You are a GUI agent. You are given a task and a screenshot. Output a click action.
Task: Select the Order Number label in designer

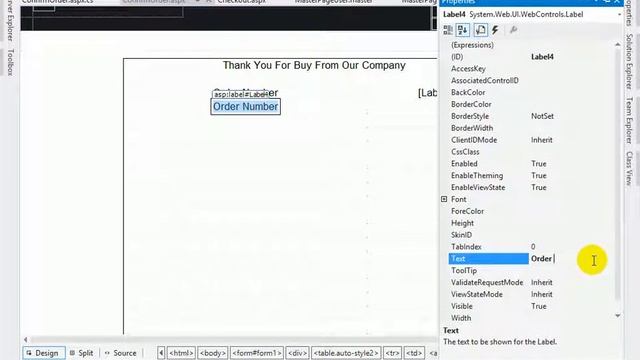tap(245, 107)
